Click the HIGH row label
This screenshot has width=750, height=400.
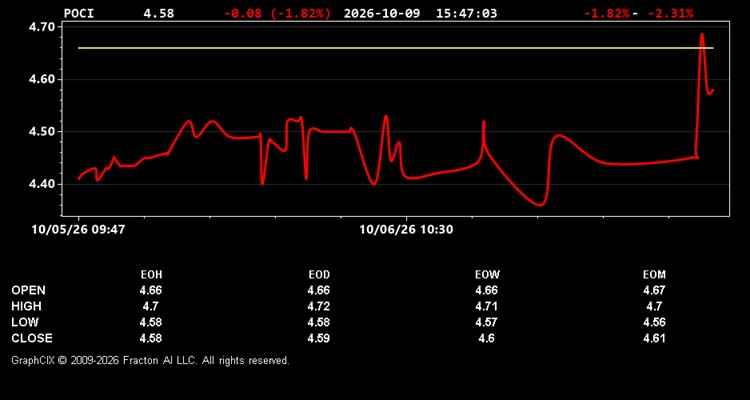coord(26,306)
